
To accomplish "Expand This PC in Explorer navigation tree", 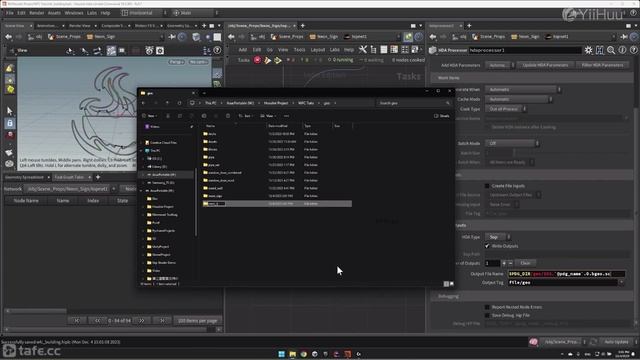I will coord(142,151).
